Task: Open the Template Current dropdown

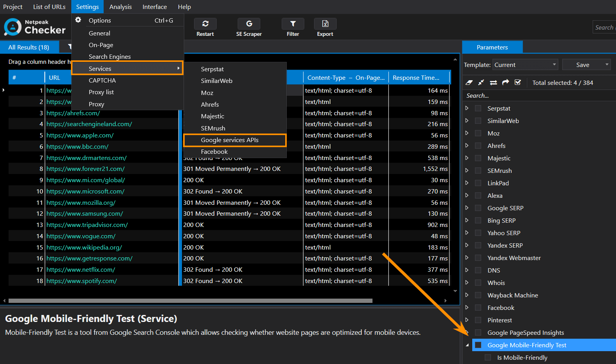Action: [525, 65]
